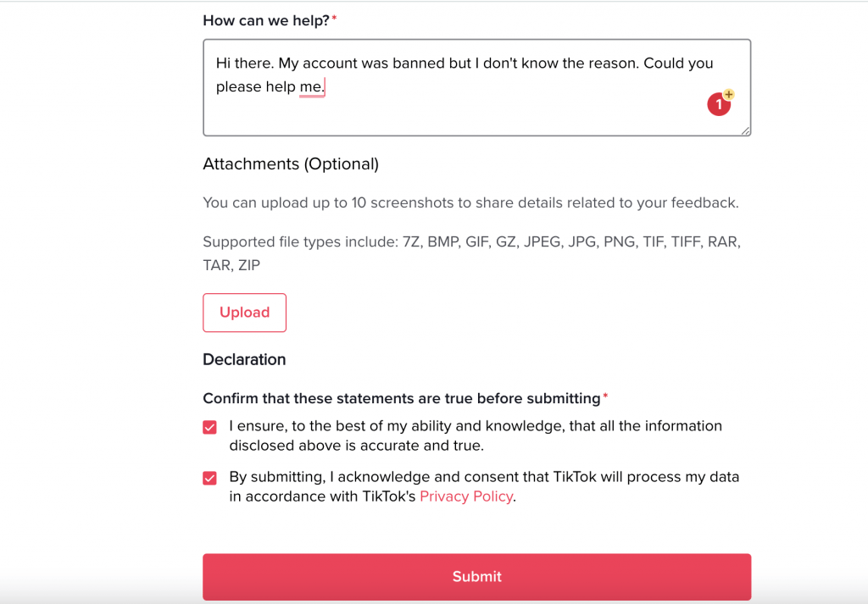The image size is (868, 604).
Task: Click the resize handle at the text box corner
Action: (x=745, y=130)
